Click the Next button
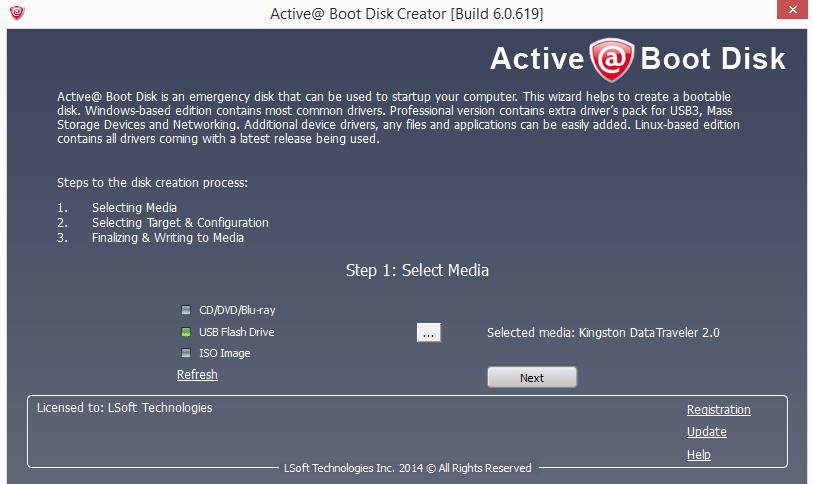 pyautogui.click(x=532, y=378)
